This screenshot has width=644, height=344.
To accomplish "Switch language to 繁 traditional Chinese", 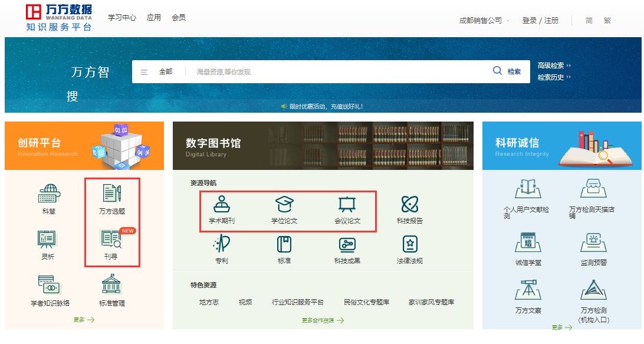I will [609, 19].
